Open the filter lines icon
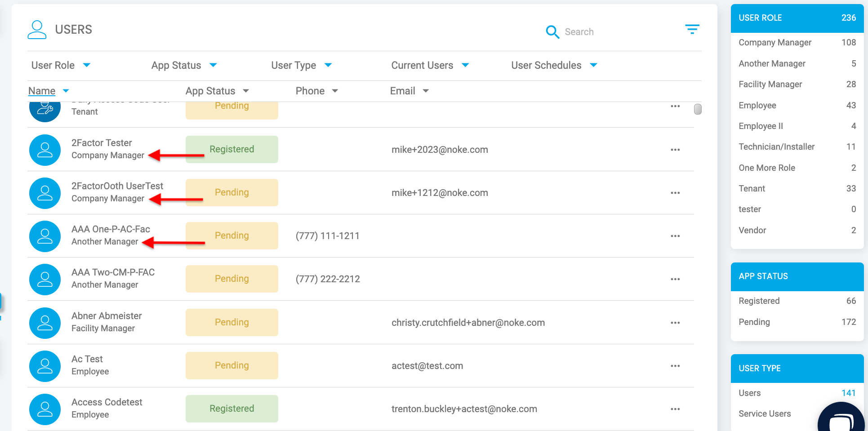This screenshot has width=868, height=431. click(x=692, y=29)
